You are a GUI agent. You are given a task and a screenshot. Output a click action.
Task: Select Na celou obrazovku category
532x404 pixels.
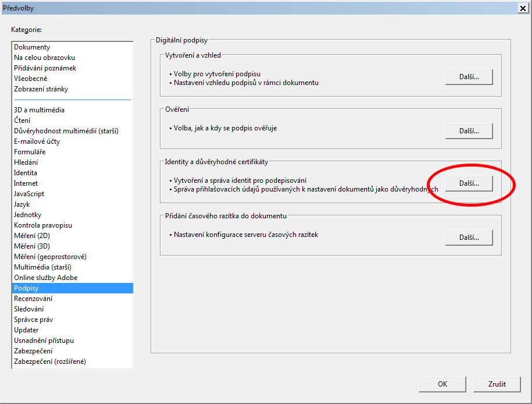[x=44, y=58]
